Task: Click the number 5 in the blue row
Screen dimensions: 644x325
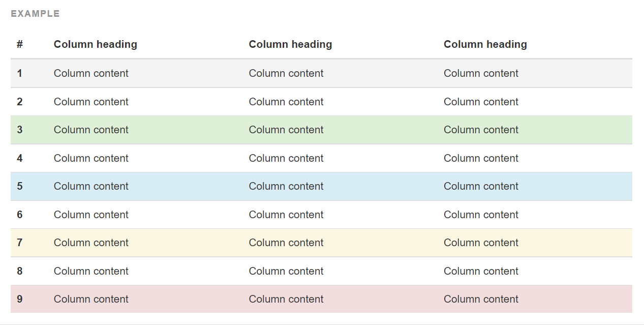Action: click(x=20, y=186)
